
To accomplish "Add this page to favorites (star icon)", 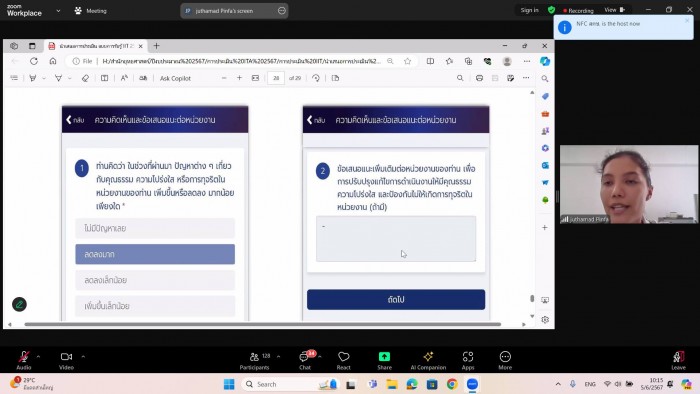I will click(x=408, y=61).
